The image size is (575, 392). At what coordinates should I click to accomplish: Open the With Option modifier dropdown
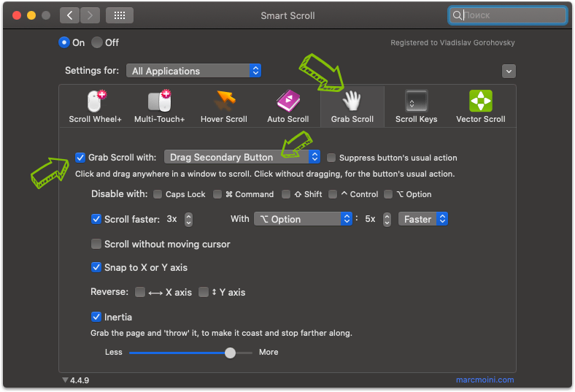tap(303, 219)
